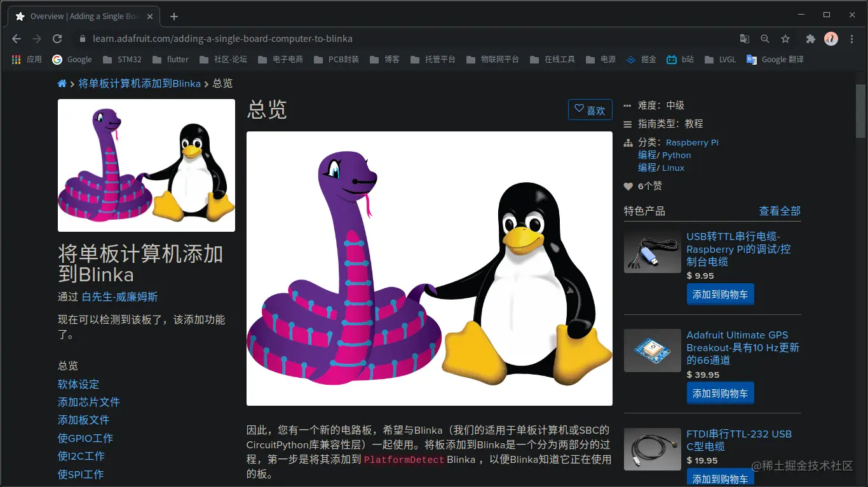Click the browser back arrow
Image resolution: width=868 pixels, height=487 pixels.
[17, 39]
